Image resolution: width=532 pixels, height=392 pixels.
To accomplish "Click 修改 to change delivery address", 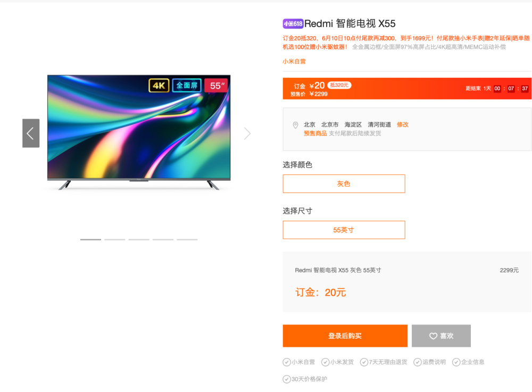I will (402, 125).
